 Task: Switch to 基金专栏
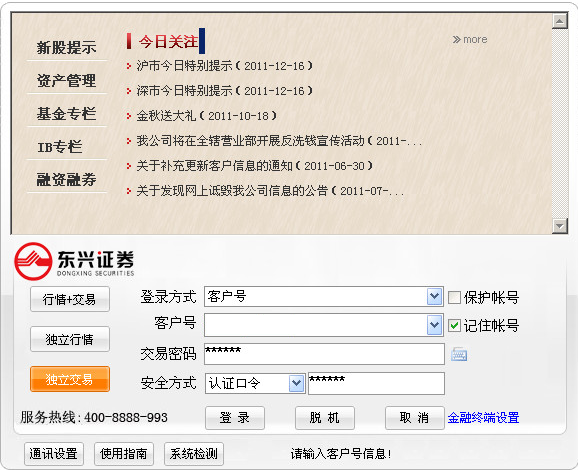(66, 114)
